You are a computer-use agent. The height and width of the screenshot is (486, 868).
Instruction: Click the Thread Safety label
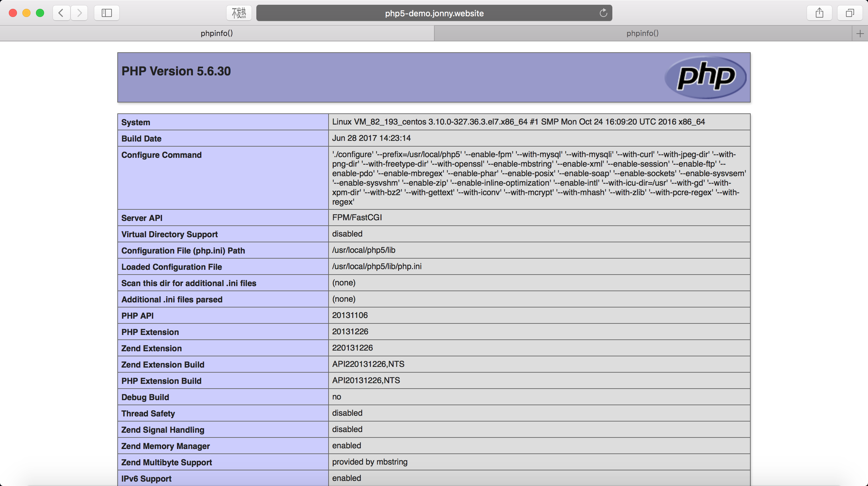tap(148, 413)
